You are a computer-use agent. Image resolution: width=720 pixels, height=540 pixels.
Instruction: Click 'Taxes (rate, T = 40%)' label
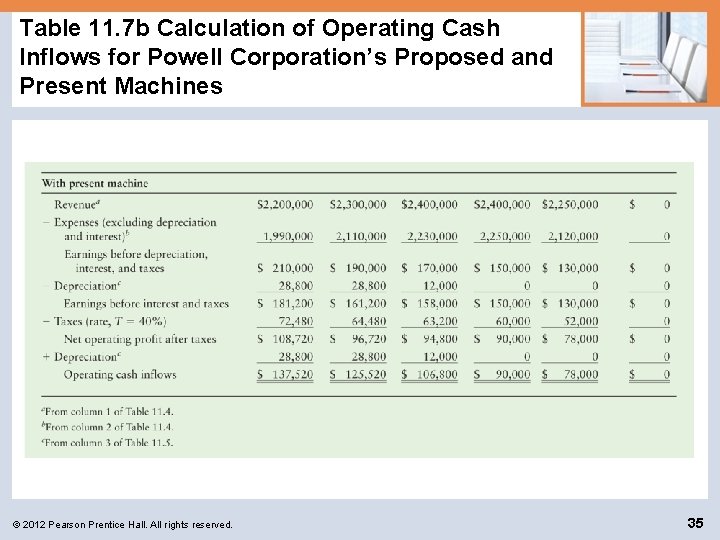click(x=110, y=321)
